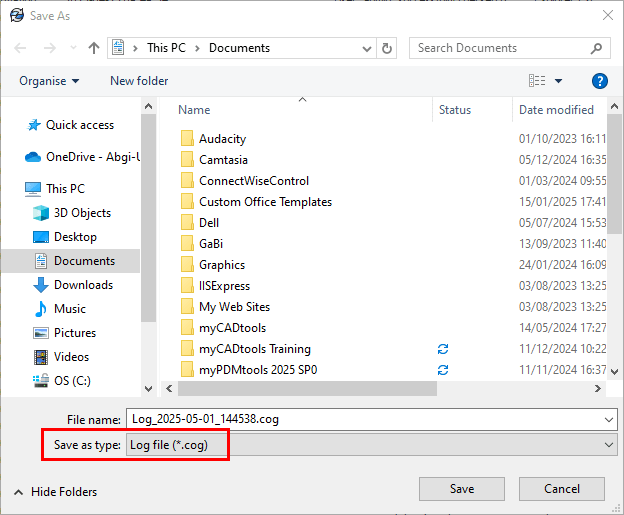Open OS (C:) drive in sidebar
Image resolution: width=624 pixels, height=515 pixels.
[x=62, y=381]
